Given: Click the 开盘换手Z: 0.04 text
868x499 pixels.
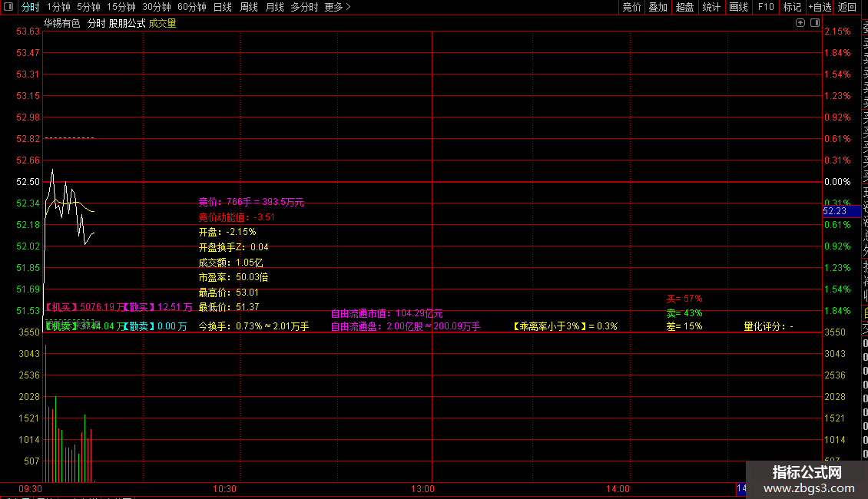Looking at the screenshot, I should click(x=233, y=247).
